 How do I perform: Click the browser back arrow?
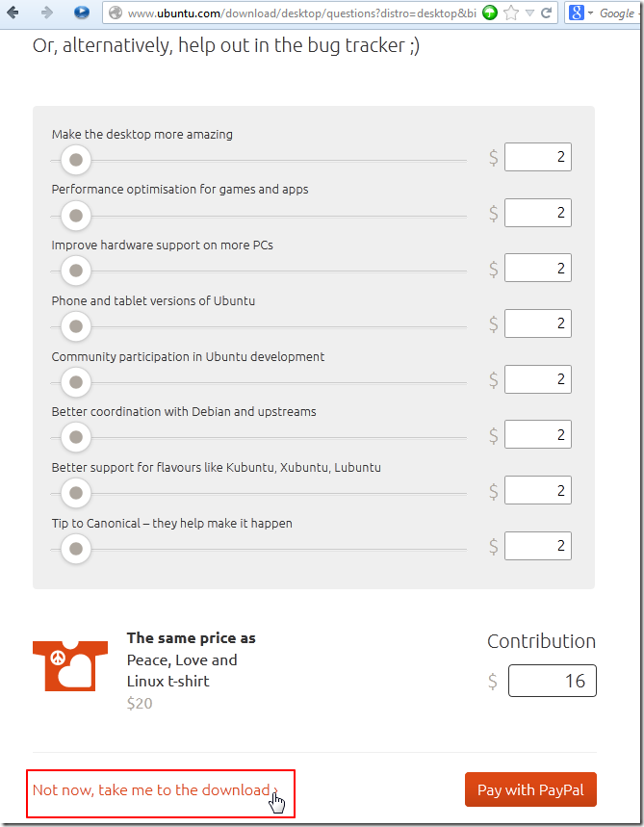tap(13, 13)
